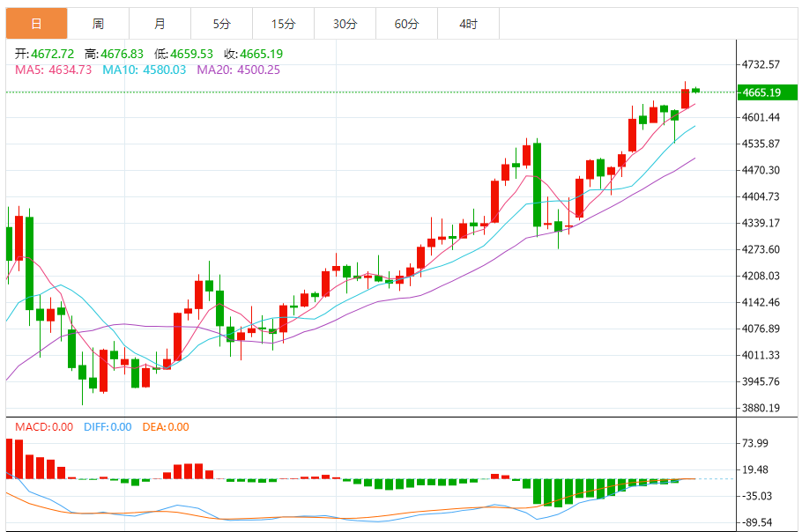Select the 周 weekly chart tab

(98, 24)
